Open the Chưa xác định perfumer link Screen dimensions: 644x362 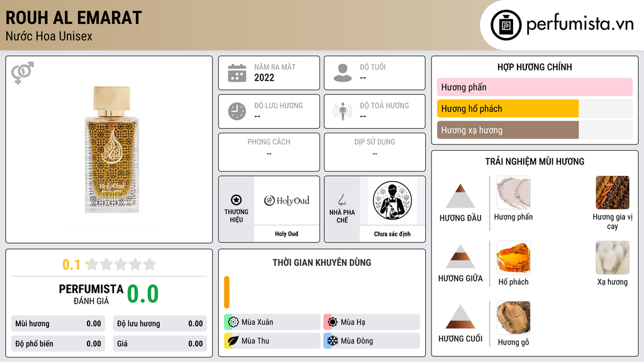[392, 234]
